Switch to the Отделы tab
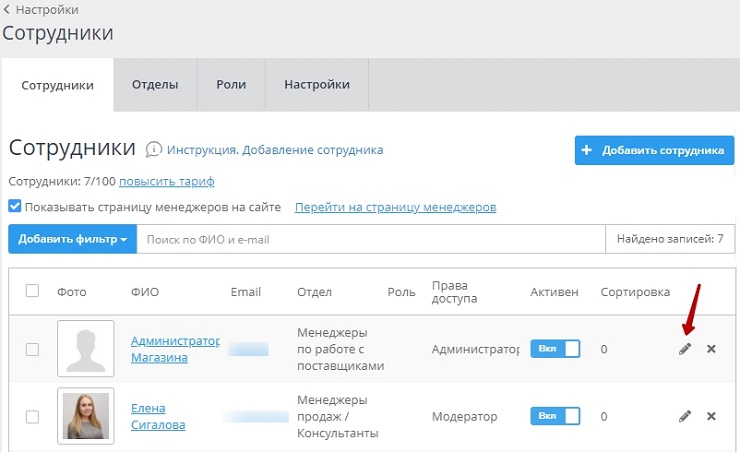The width and height of the screenshot is (740, 452). point(155,85)
